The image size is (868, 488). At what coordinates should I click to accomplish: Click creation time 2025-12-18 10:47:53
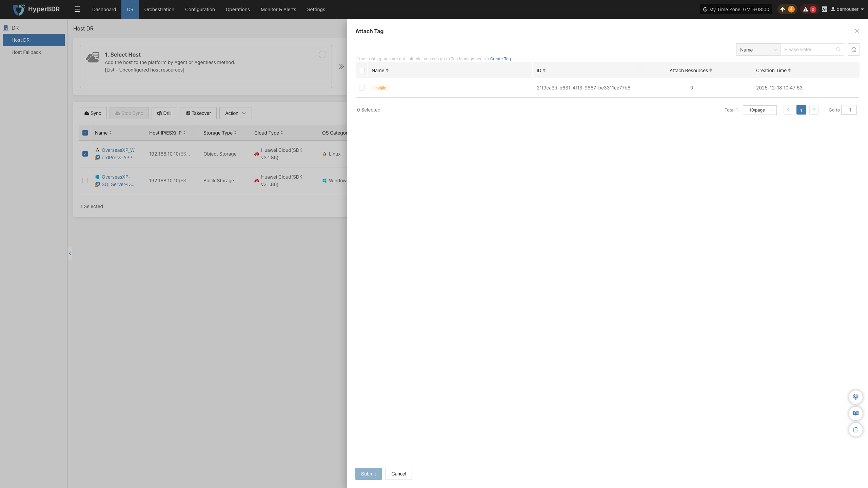pyautogui.click(x=779, y=88)
